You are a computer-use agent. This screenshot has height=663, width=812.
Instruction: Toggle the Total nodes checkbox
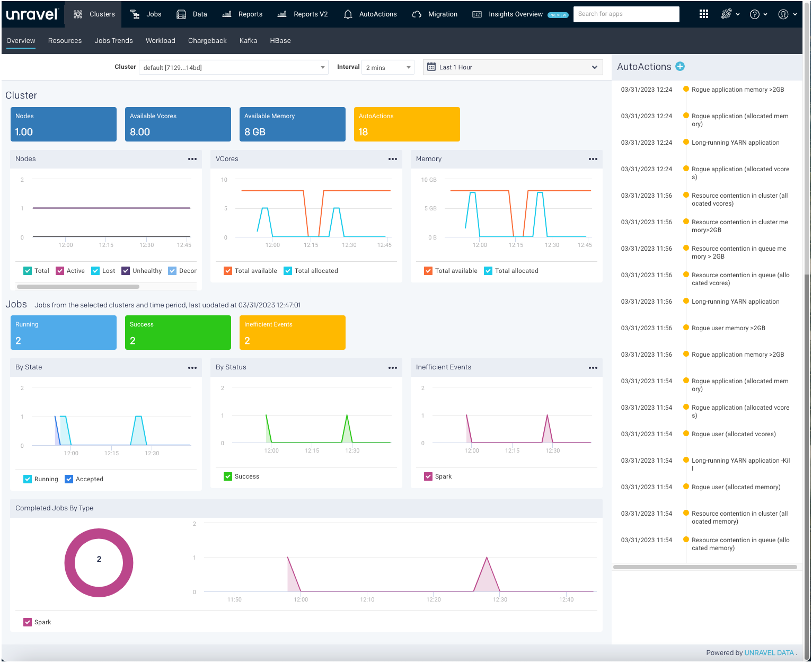coord(28,271)
